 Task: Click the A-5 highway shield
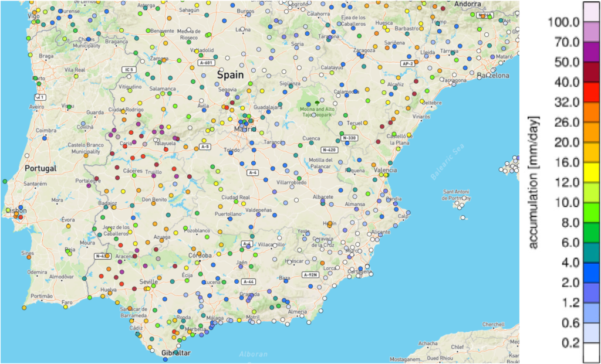tap(205, 147)
